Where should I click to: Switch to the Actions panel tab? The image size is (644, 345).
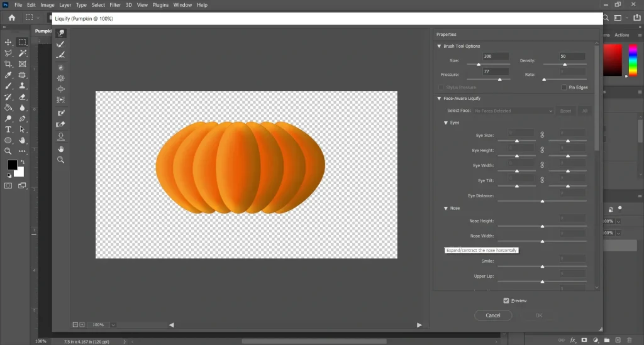(x=621, y=35)
